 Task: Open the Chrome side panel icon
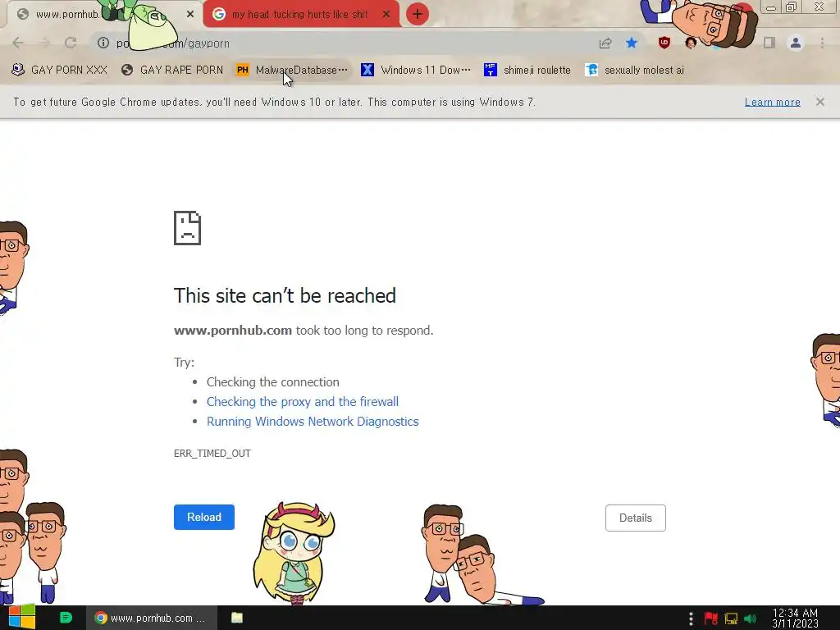click(x=769, y=43)
